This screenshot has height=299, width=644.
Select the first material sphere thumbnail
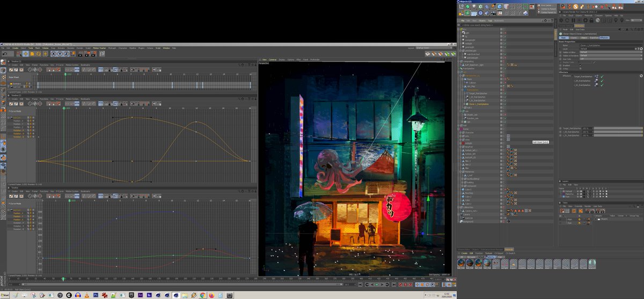(x=461, y=263)
